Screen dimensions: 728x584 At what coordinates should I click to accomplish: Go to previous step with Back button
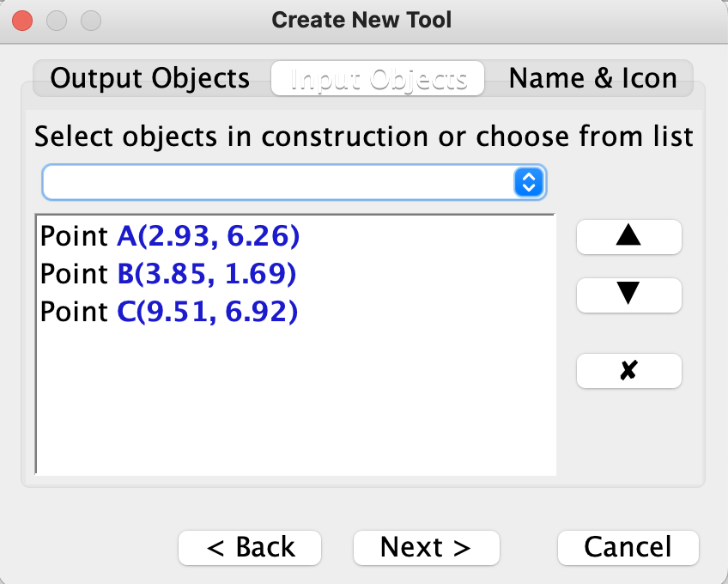pos(250,548)
